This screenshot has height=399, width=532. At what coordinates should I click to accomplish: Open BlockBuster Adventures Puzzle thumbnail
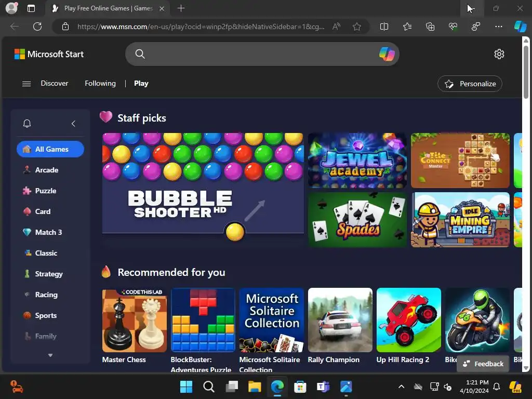click(203, 320)
